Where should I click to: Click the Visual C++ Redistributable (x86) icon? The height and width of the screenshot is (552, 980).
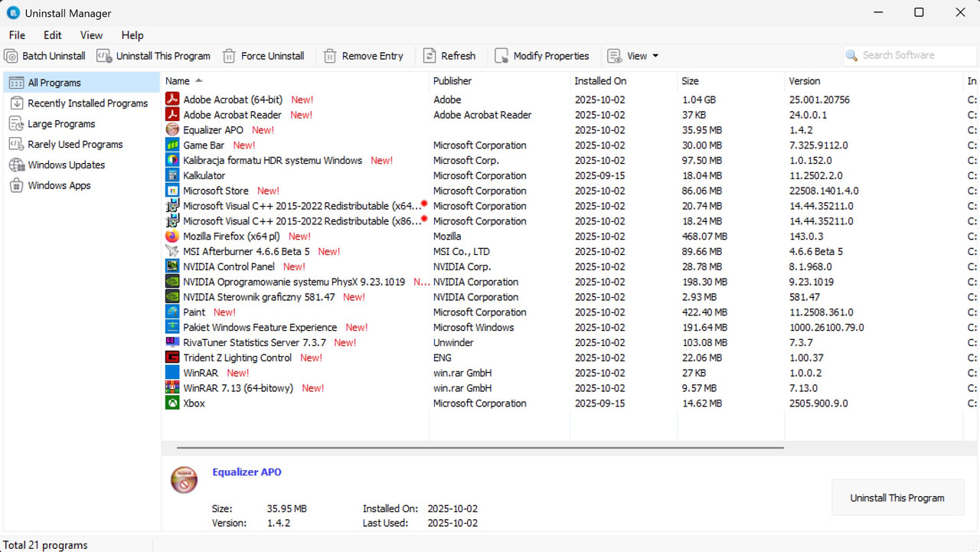coord(171,221)
